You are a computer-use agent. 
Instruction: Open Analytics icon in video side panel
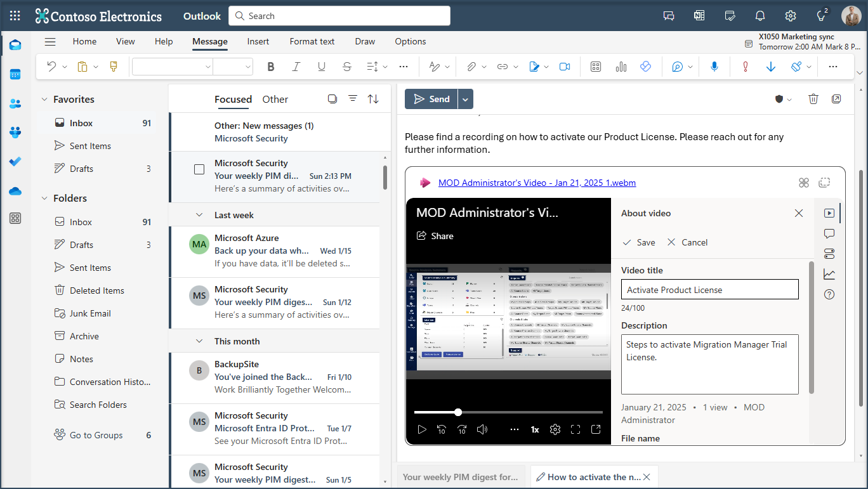click(829, 274)
